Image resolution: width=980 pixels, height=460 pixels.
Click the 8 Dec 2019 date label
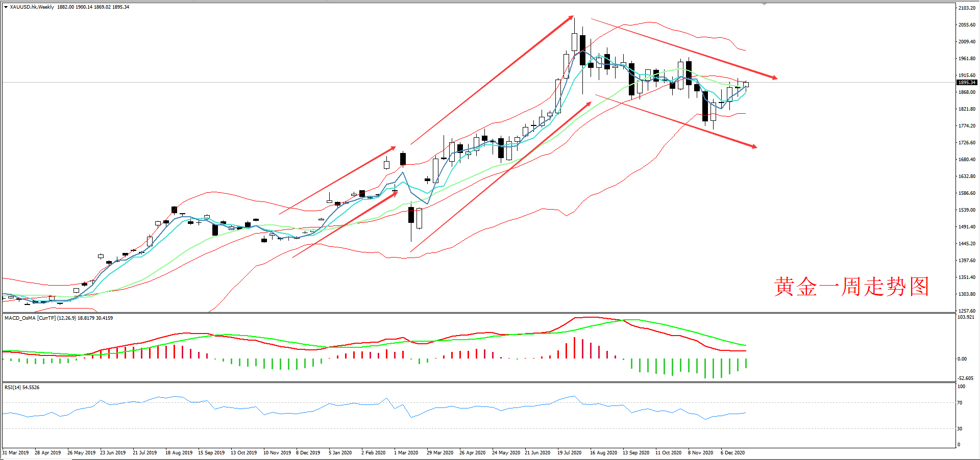[x=308, y=452]
